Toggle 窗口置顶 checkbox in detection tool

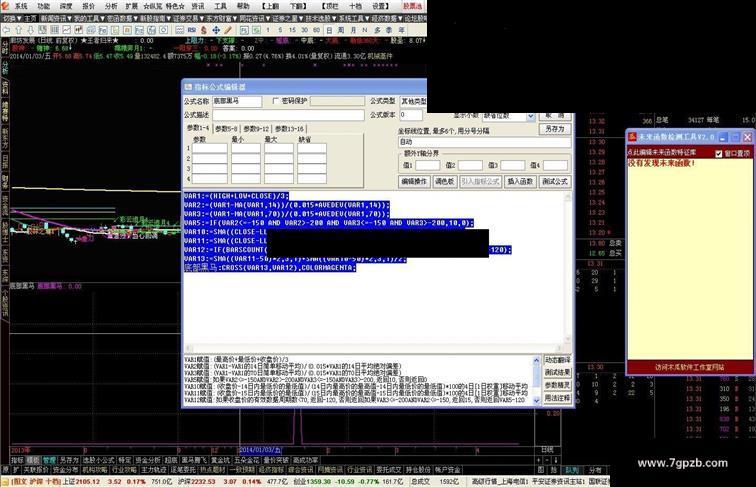point(718,153)
